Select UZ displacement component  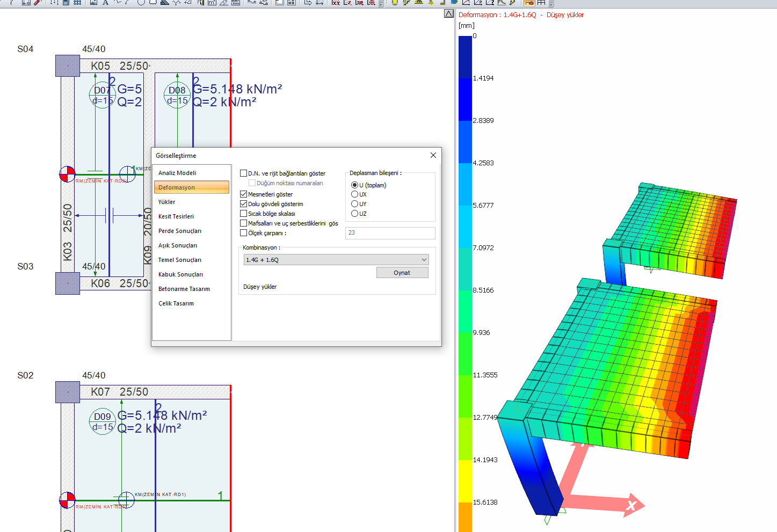pyautogui.click(x=354, y=214)
